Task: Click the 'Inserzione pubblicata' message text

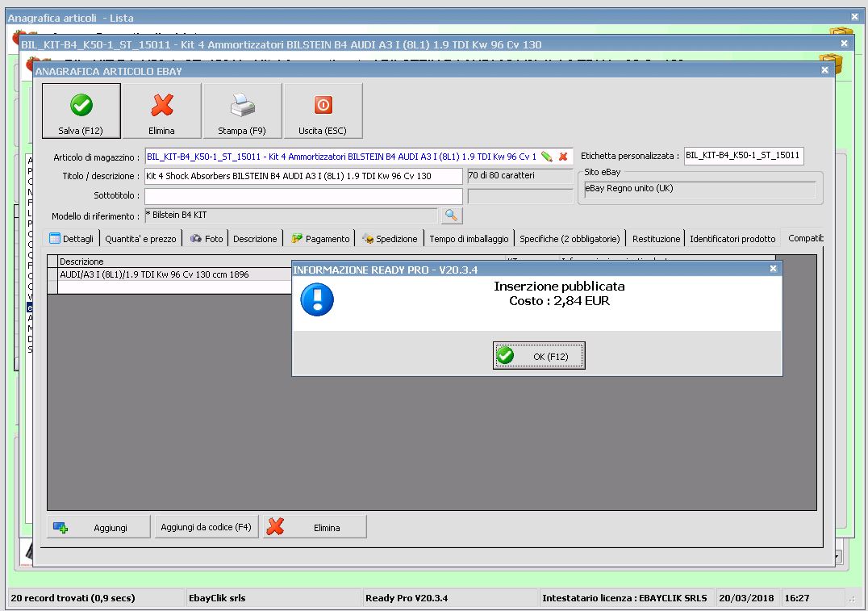Action: (x=559, y=287)
